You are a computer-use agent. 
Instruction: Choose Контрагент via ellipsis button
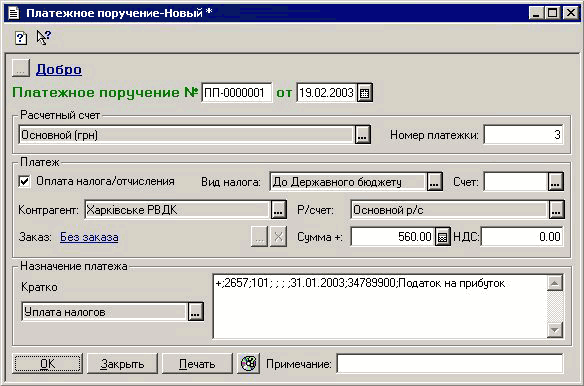coord(278,210)
